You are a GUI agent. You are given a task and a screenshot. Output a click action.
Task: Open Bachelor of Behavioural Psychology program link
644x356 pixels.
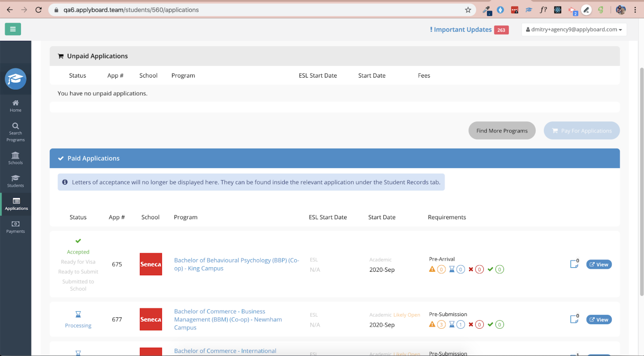pos(236,264)
